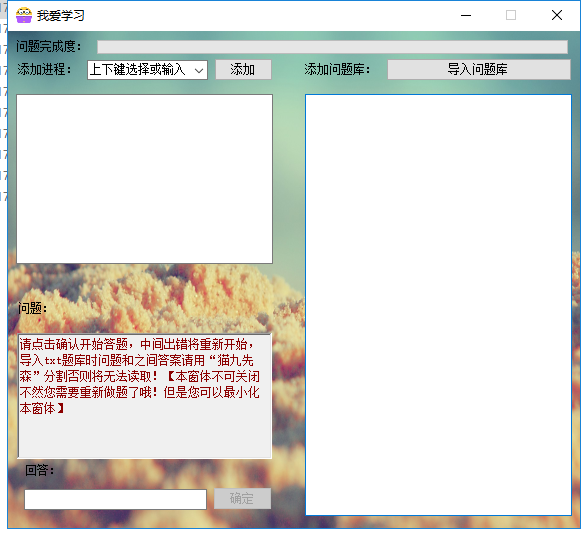This screenshot has height=536, width=588.
Task: Minimize the 我爱学习 window
Action: (466, 15)
